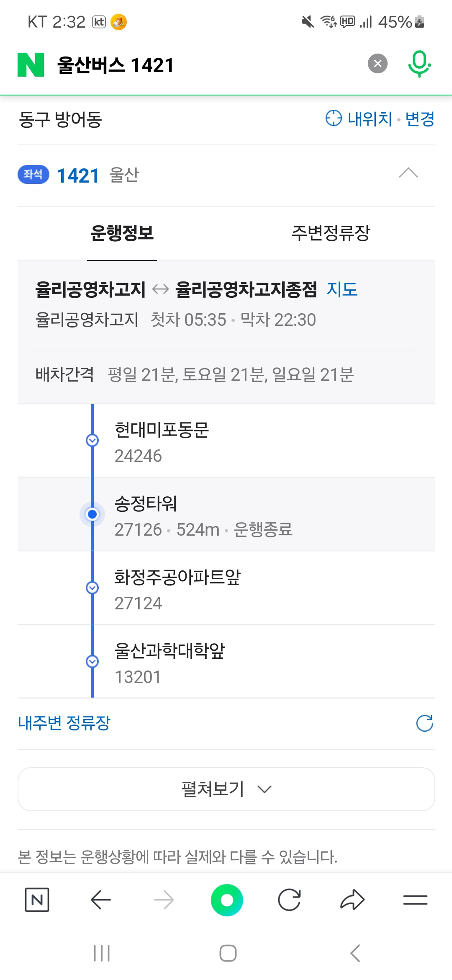The width and height of the screenshot is (452, 980).
Task: Switch to the 주변정류장 tab
Action: coord(331,233)
